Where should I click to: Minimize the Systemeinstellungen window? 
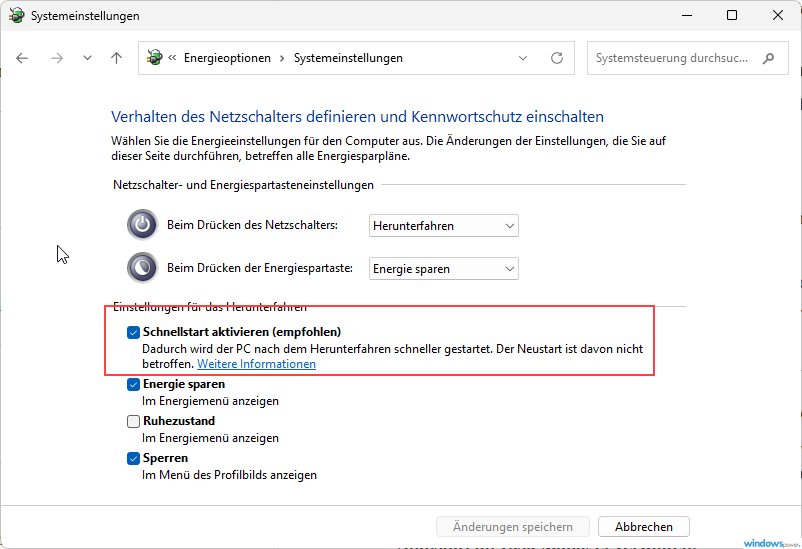pos(687,15)
